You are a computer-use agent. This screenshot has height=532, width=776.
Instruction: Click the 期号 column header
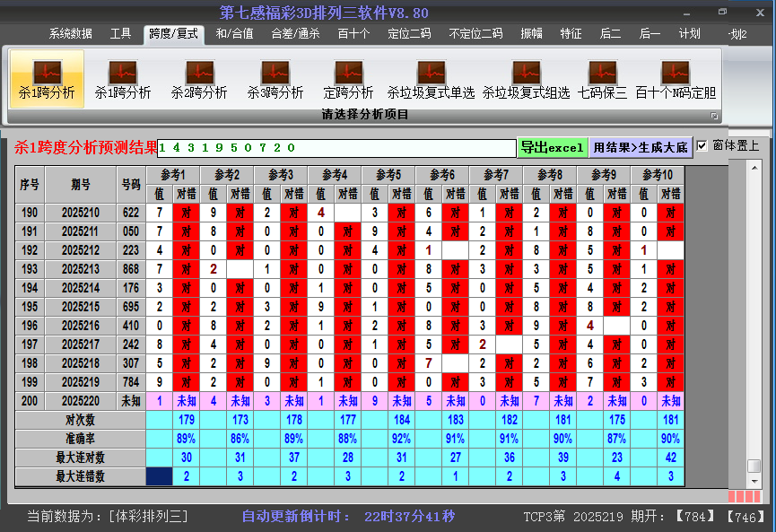81,185
